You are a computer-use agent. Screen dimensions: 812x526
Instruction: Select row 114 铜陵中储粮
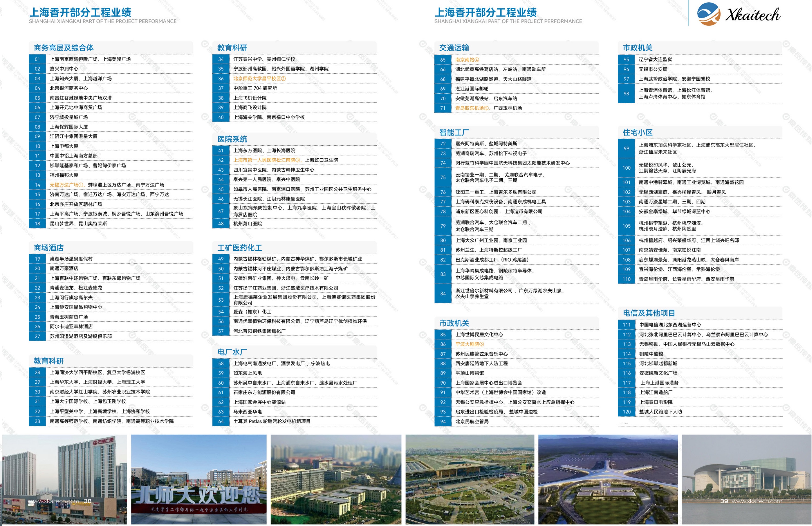coord(700,354)
